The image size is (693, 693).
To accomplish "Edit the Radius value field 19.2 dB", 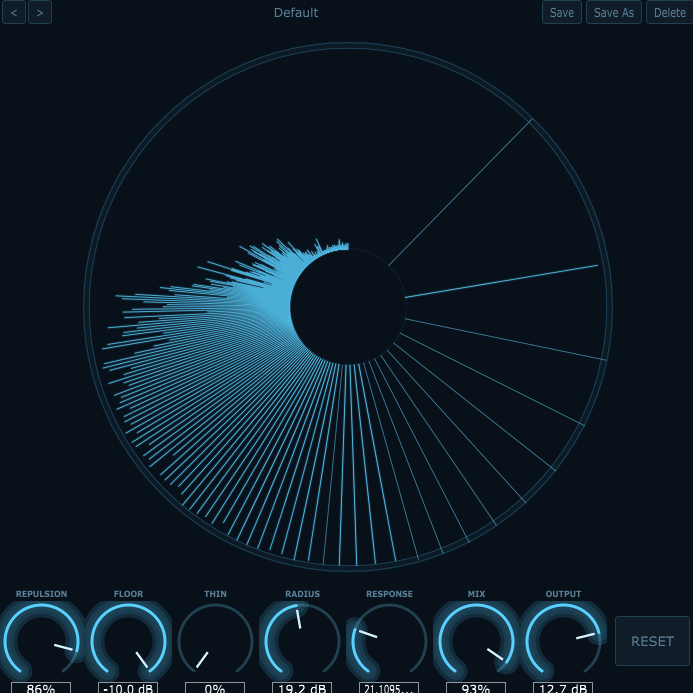I will click(302, 688).
